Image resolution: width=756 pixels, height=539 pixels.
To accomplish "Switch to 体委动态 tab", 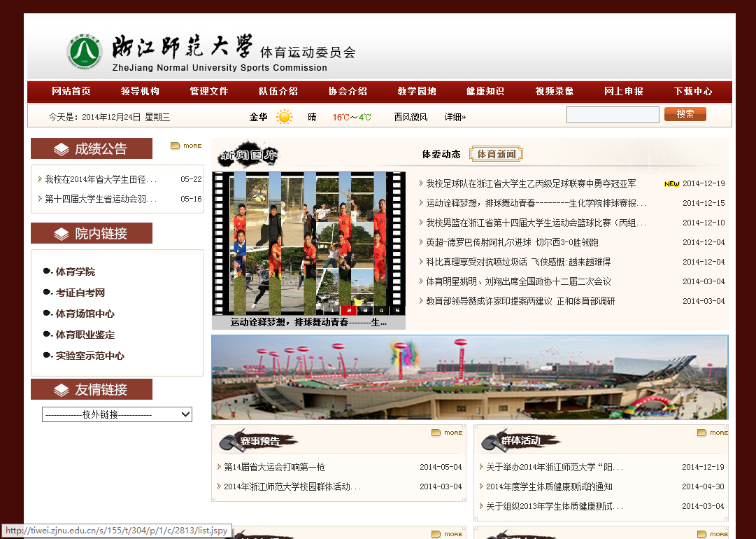I will pos(441,154).
